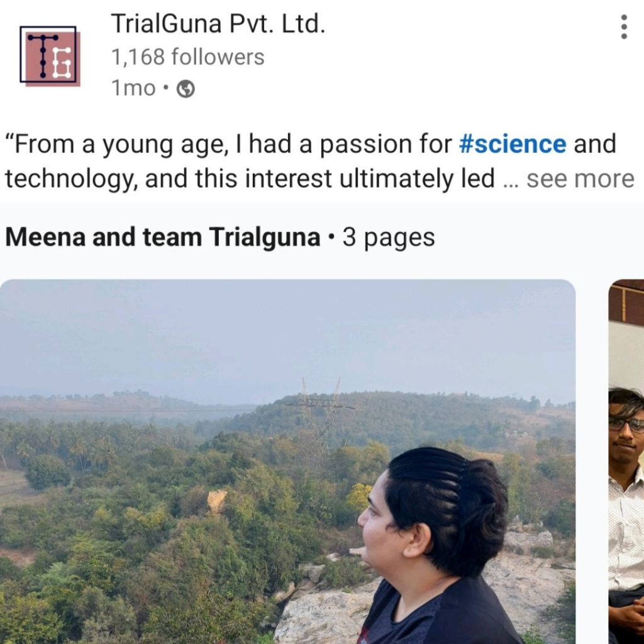644x644 pixels.
Task: Open the TrialGuna Pvt. Ltd. company page
Action: point(218,23)
